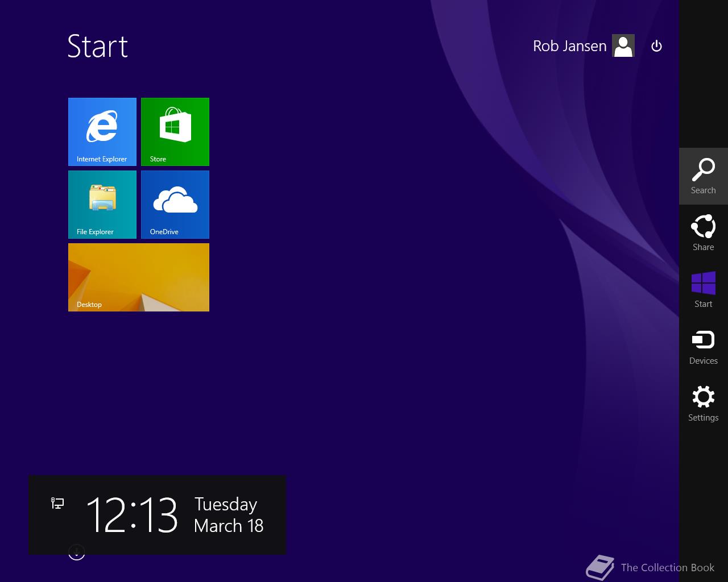Click the Tuesday March 18 date
Image resolution: width=728 pixels, height=582 pixels.
point(229,514)
